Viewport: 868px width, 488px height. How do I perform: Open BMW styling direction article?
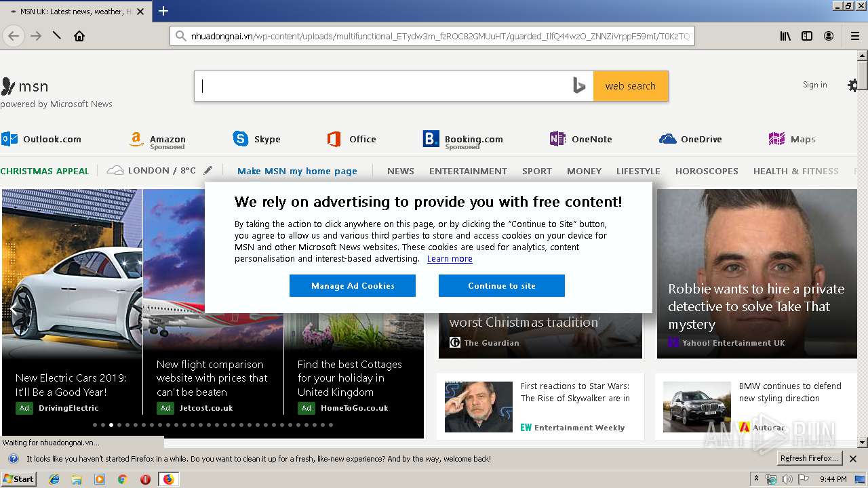point(790,392)
